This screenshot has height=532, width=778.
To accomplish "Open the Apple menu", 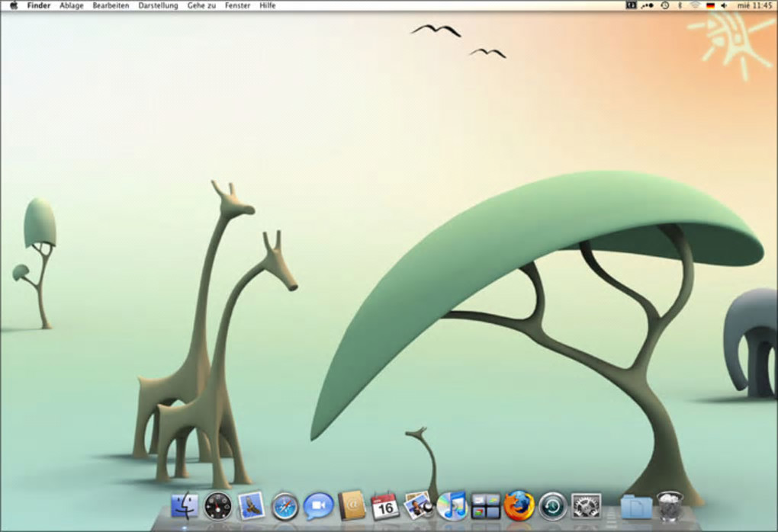I will click(13, 5).
